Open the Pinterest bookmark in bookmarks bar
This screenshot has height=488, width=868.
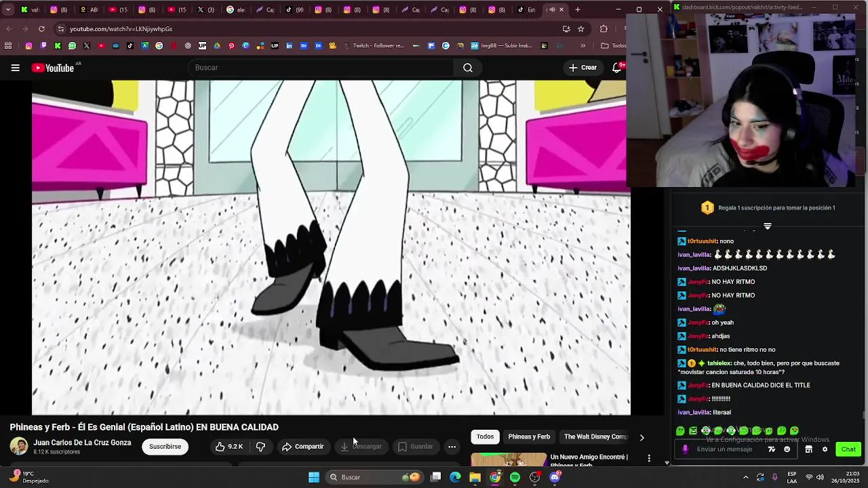[231, 46]
